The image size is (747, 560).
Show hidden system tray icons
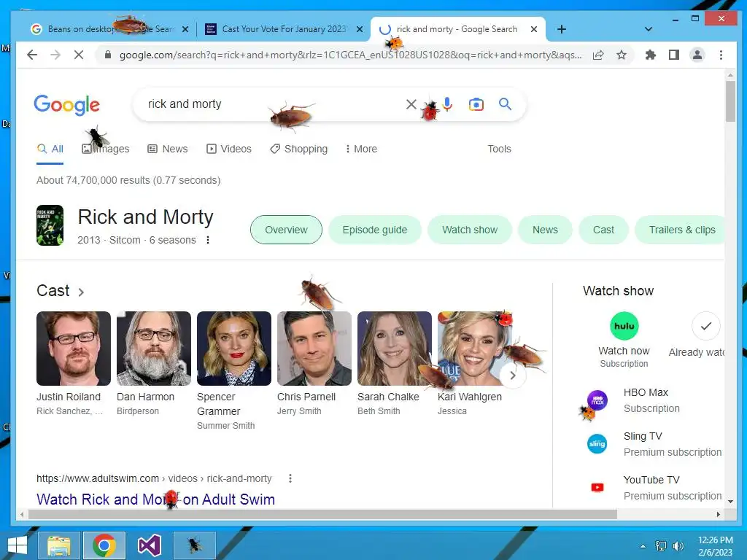[x=643, y=546]
